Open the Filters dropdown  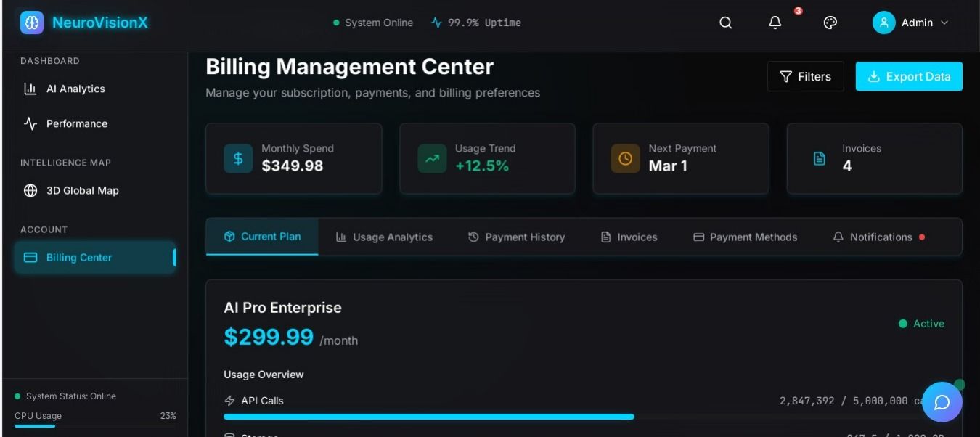tap(805, 76)
